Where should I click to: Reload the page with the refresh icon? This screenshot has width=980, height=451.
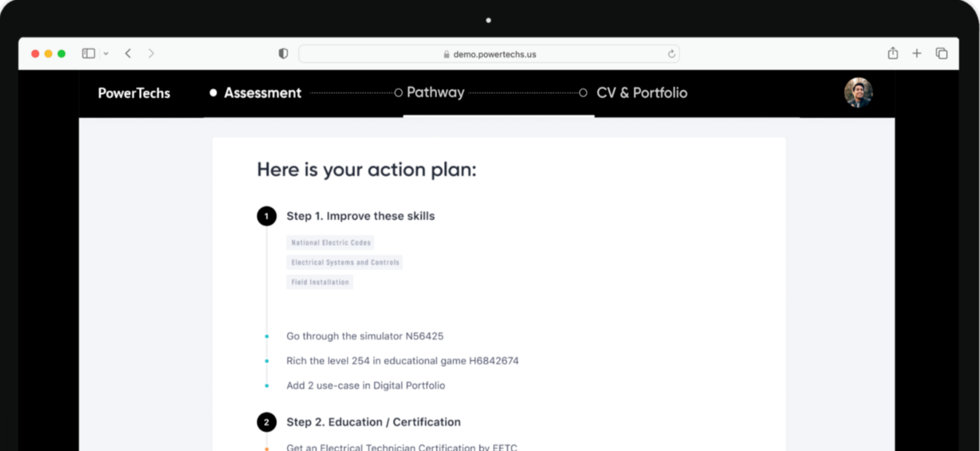(x=671, y=54)
